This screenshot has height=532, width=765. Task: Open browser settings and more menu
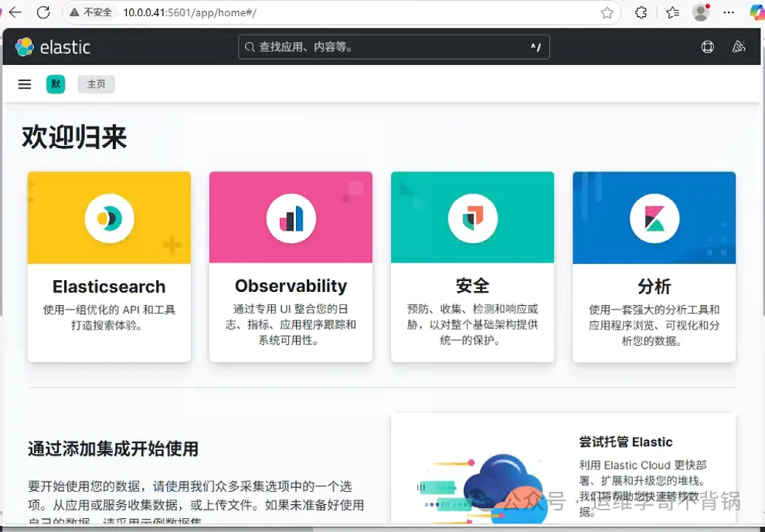pos(729,12)
